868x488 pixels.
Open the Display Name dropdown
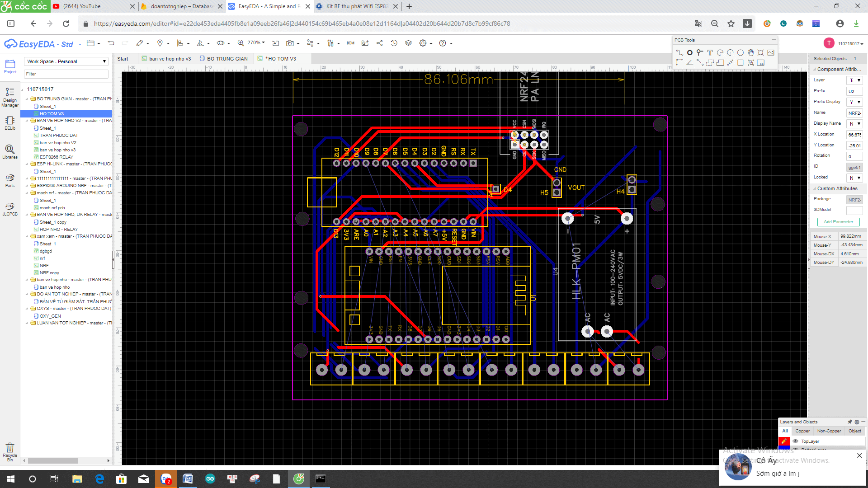854,124
